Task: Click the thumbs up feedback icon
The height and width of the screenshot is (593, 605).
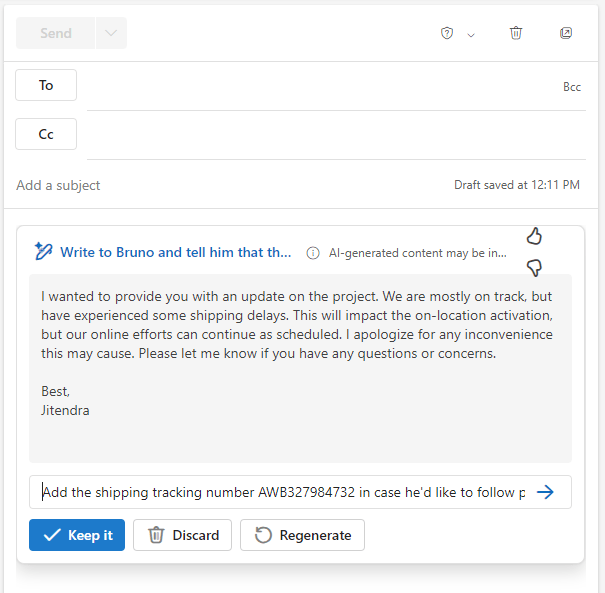Action: pyautogui.click(x=534, y=236)
